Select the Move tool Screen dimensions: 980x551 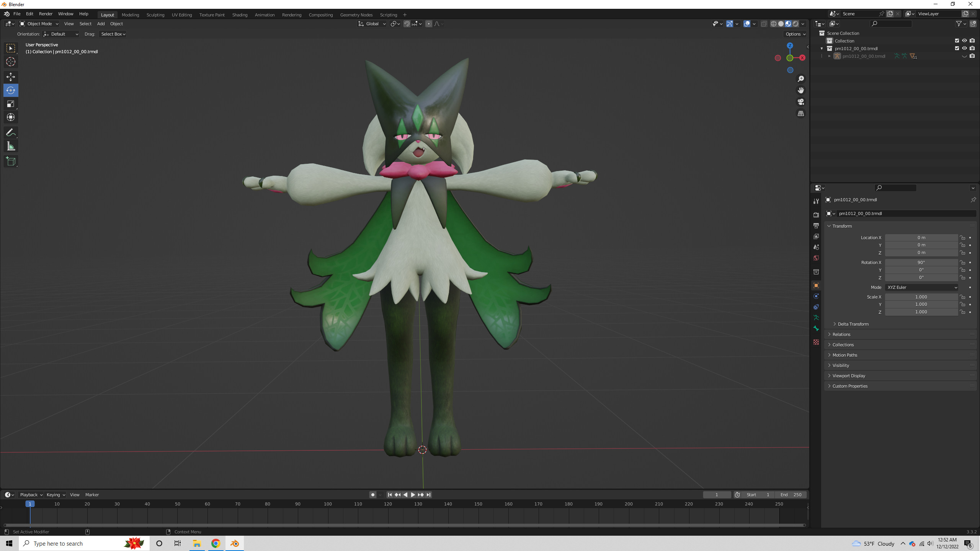pos(11,77)
